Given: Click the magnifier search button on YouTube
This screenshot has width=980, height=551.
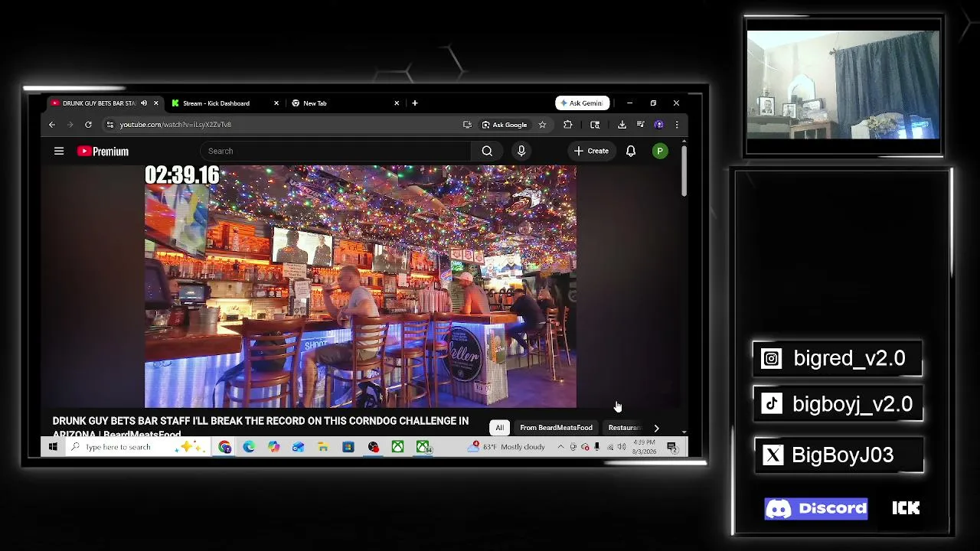Looking at the screenshot, I should (x=487, y=151).
